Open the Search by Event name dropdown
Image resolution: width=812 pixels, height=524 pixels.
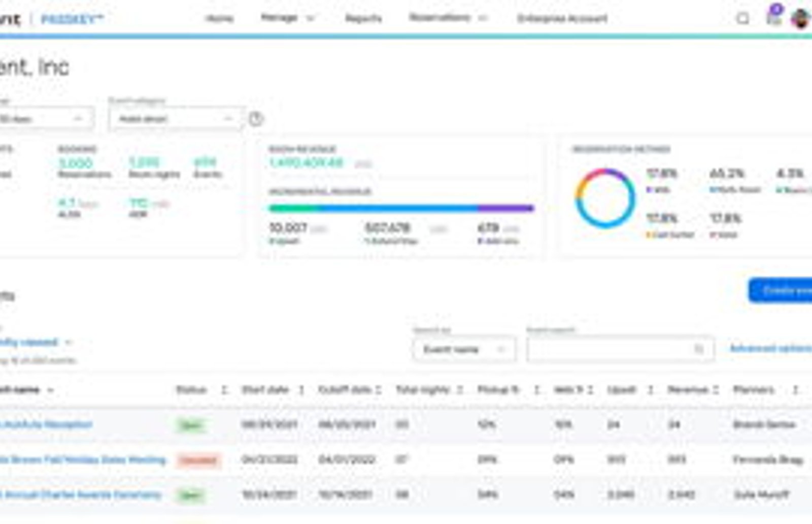tap(464, 349)
